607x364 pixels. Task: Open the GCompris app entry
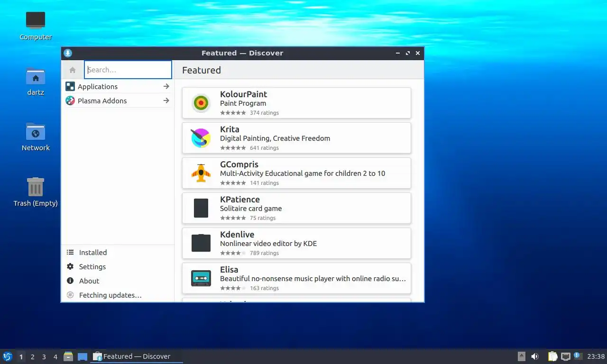pos(296,173)
